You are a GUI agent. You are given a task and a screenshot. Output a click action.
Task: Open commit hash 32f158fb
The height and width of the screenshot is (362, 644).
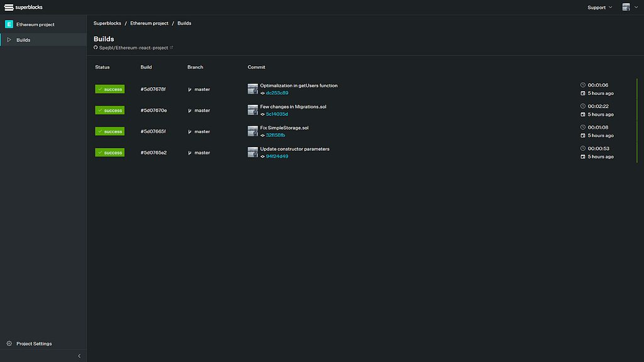point(275,135)
